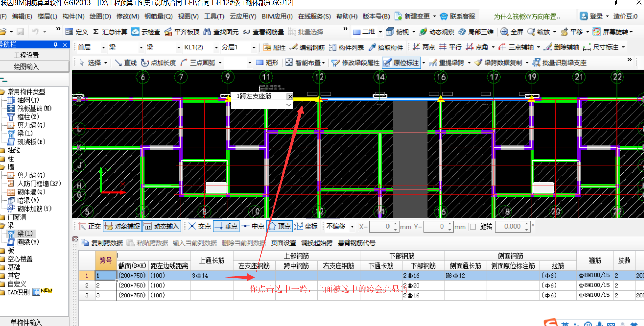Click 平行 parallel axis tool
Image resolution: width=644 pixels, height=326 pixels.
450,47
